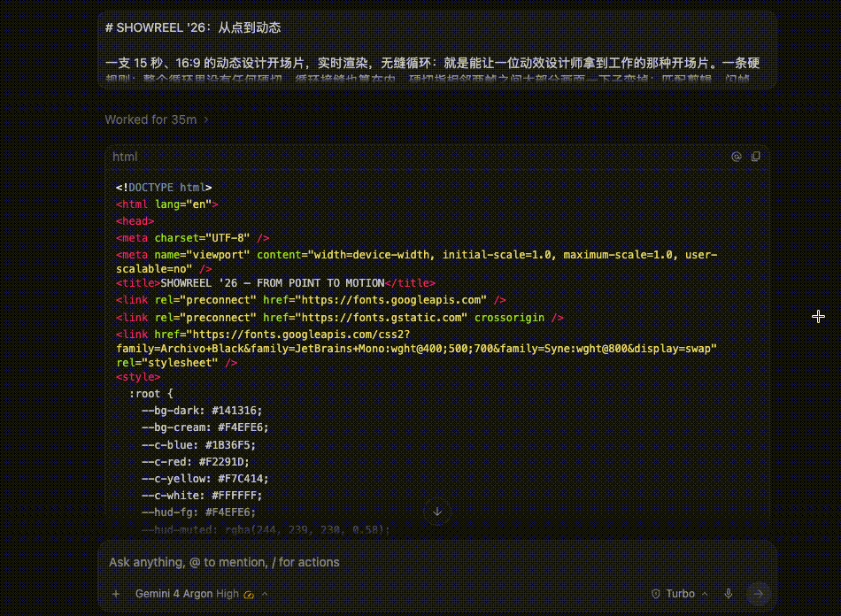This screenshot has width=841, height=616.
Task: Copy the html code block
Action: pyautogui.click(x=756, y=157)
